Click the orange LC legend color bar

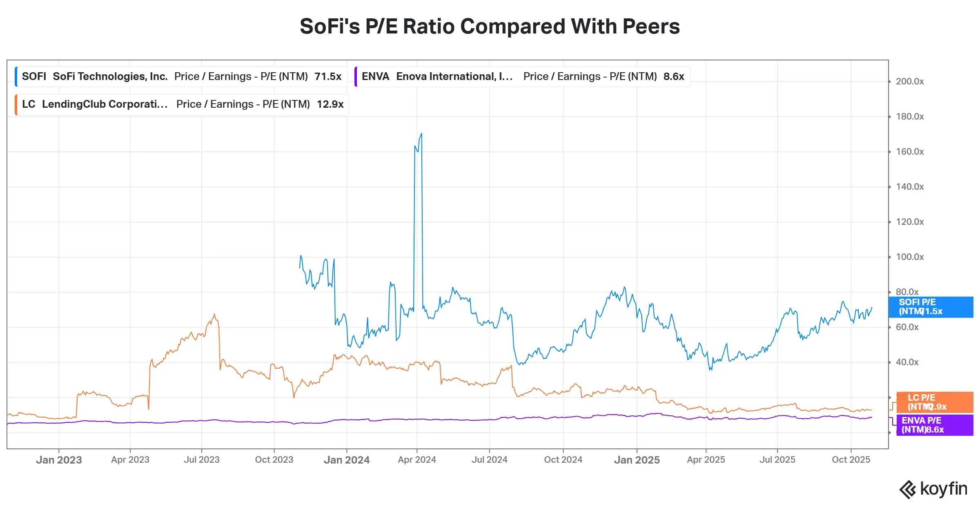[16, 104]
